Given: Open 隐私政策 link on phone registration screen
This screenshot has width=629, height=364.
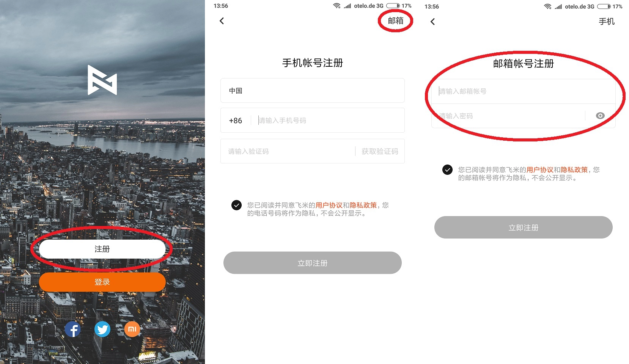Looking at the screenshot, I should tap(363, 205).
